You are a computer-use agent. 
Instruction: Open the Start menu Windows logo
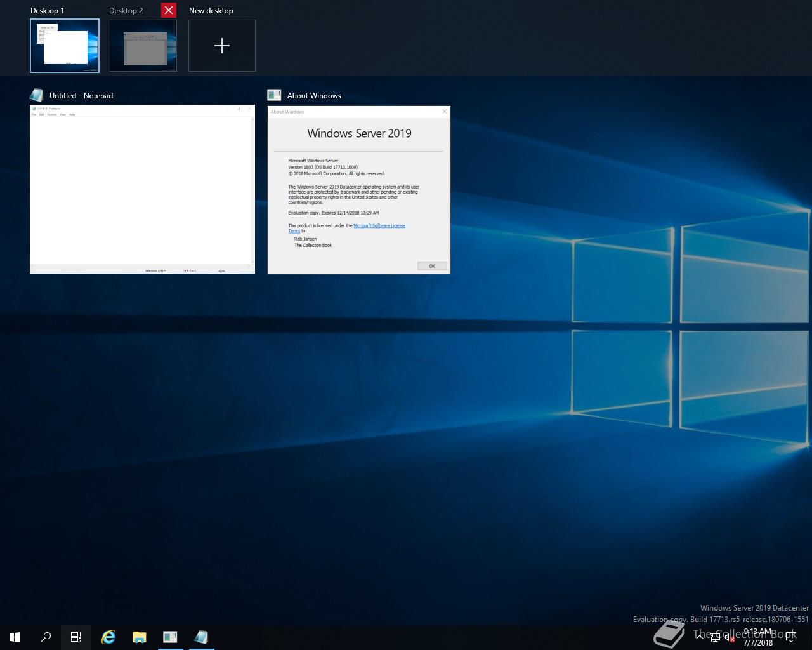click(x=15, y=637)
